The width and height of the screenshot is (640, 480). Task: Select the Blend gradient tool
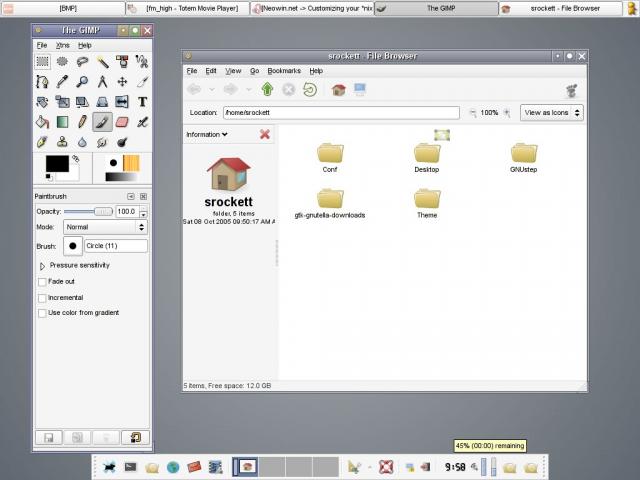62,122
